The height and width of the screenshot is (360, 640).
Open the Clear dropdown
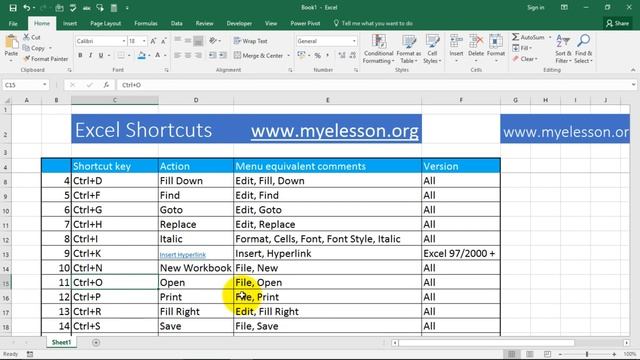(526, 59)
